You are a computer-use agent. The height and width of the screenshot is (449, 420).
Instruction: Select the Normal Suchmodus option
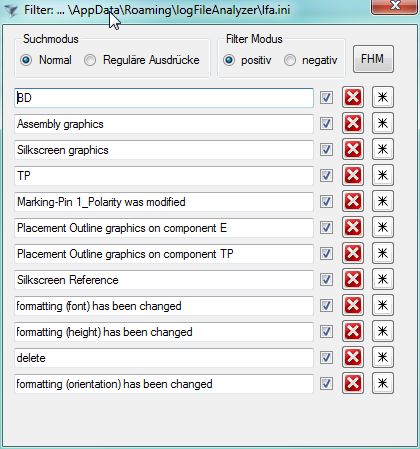point(26,60)
